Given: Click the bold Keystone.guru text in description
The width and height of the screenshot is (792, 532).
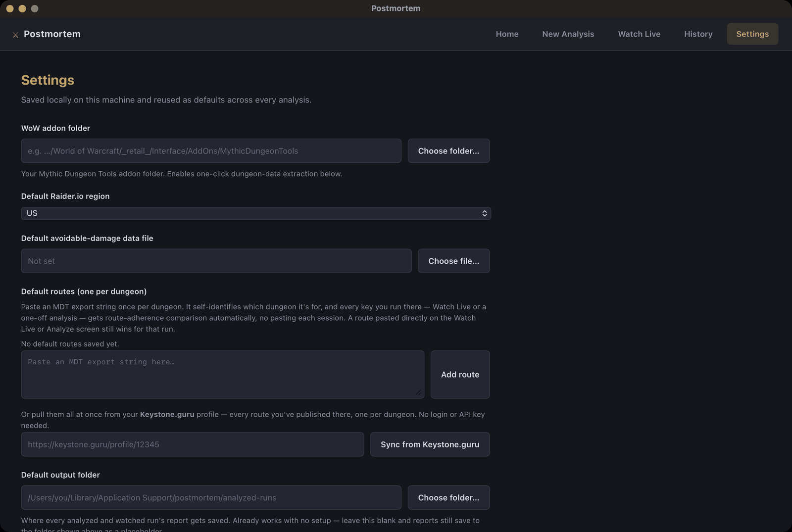Looking at the screenshot, I should coord(167,414).
